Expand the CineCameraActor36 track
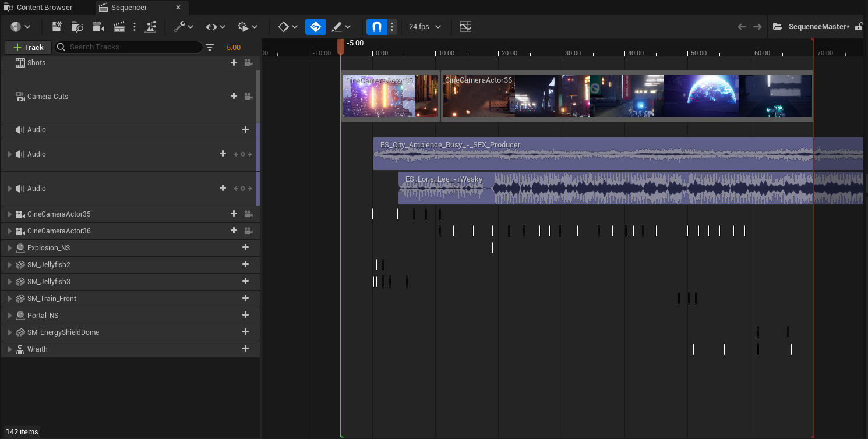This screenshot has height=439, width=868. pyautogui.click(x=10, y=231)
